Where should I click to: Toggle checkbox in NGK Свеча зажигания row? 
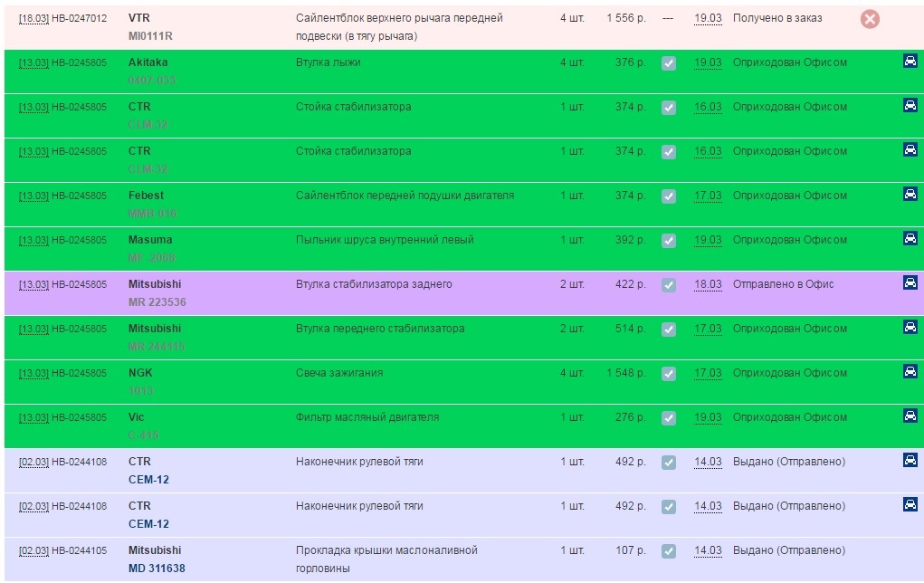click(668, 374)
